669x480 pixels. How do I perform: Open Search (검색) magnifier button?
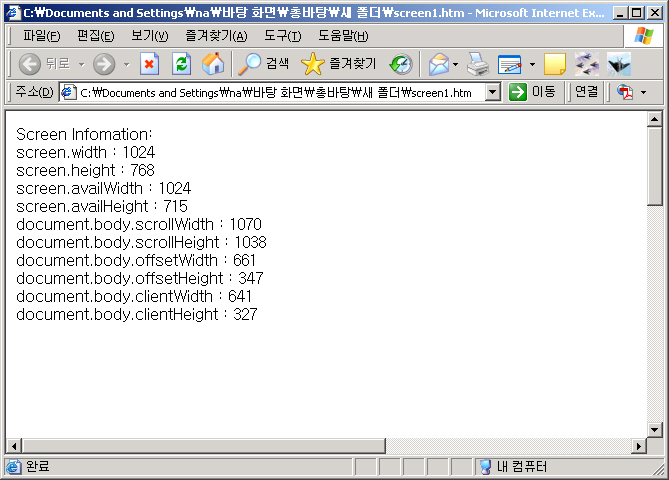coord(263,64)
